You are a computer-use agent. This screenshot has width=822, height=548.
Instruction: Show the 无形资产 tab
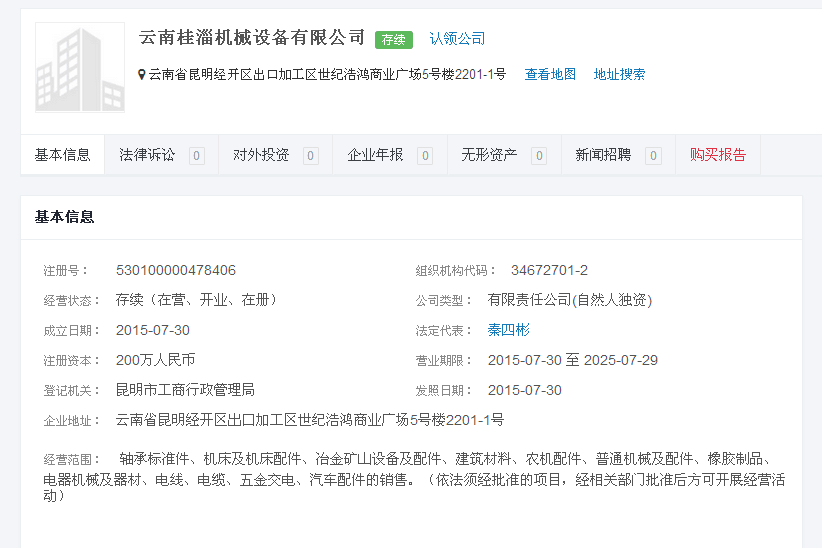(489, 155)
